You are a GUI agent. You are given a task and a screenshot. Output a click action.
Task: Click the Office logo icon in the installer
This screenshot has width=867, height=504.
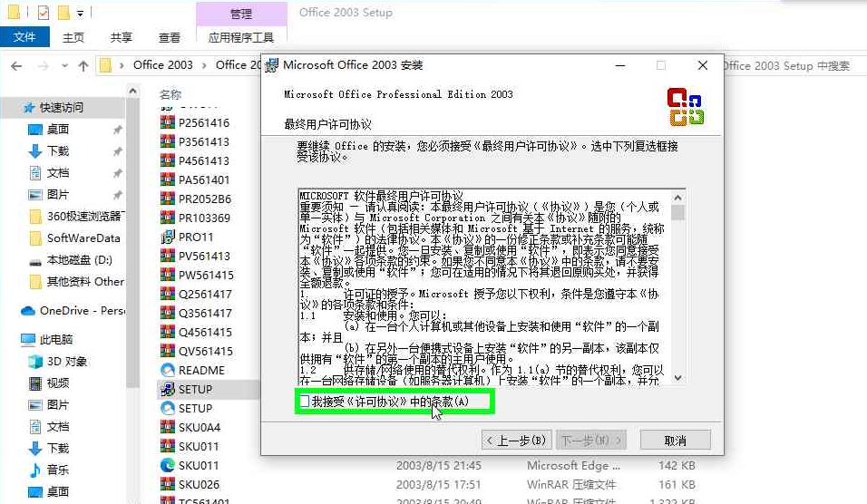point(686,107)
